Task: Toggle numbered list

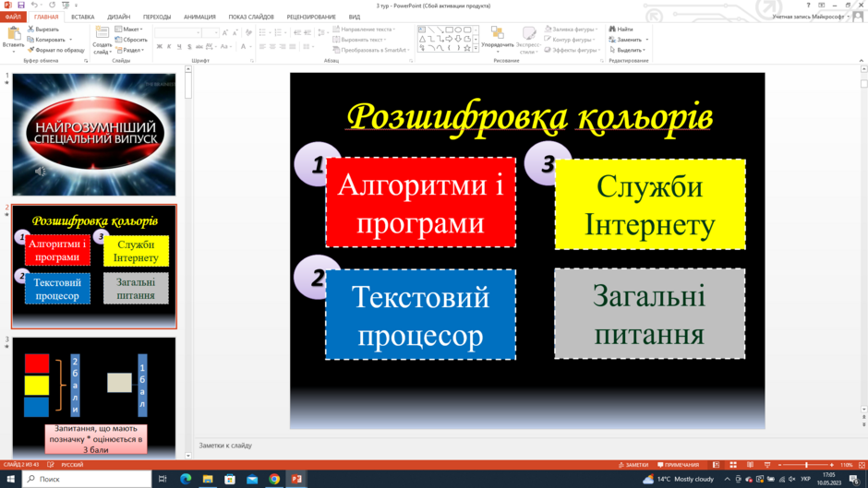Action: click(278, 32)
